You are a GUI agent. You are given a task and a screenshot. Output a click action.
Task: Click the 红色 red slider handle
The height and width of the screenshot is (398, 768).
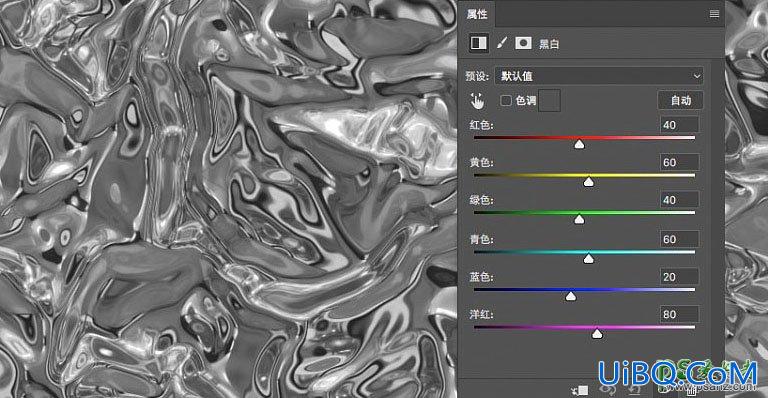(x=579, y=144)
